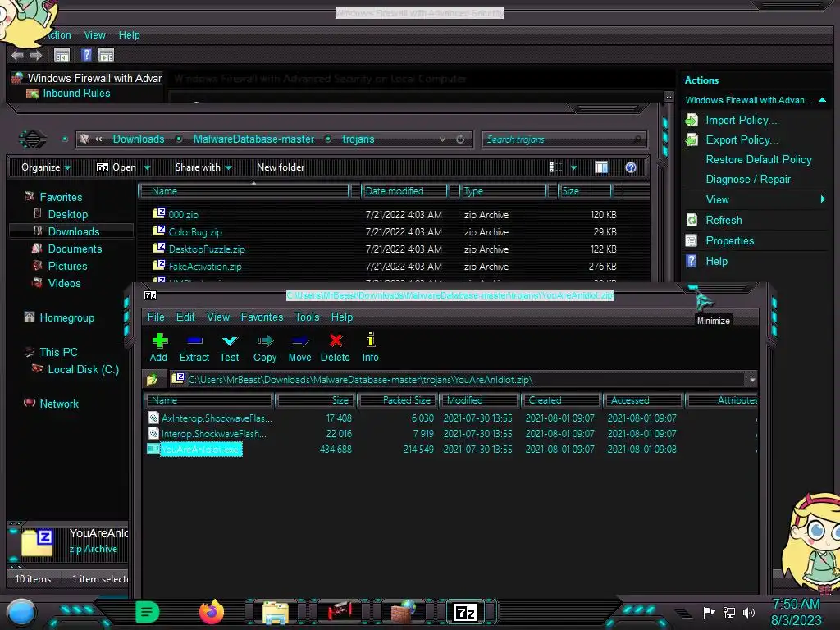This screenshot has height=630, width=840.
Task: Expand the Open button dropdown arrow
Action: pos(147,167)
